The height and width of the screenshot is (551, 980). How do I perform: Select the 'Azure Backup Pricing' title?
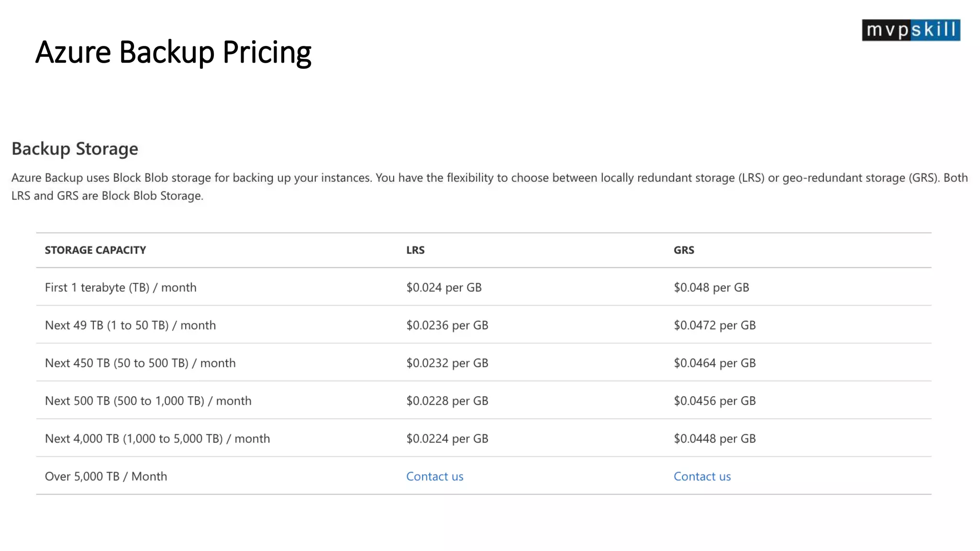point(173,52)
